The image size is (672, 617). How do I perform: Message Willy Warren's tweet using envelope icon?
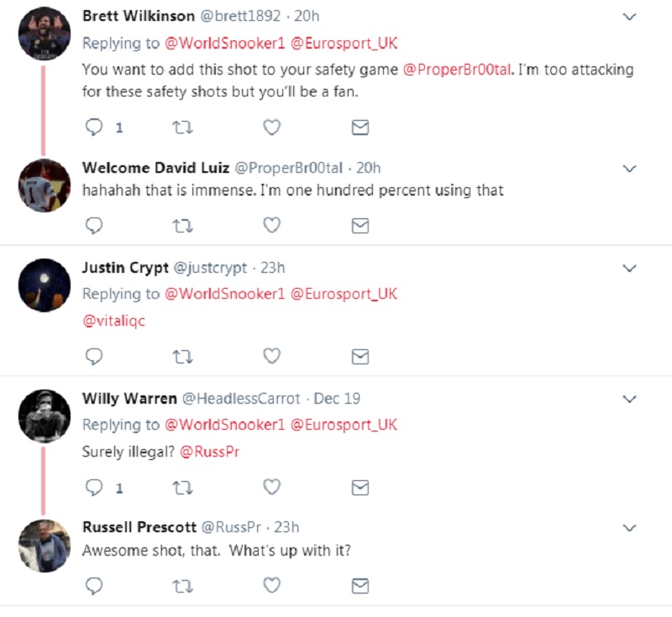tap(360, 488)
